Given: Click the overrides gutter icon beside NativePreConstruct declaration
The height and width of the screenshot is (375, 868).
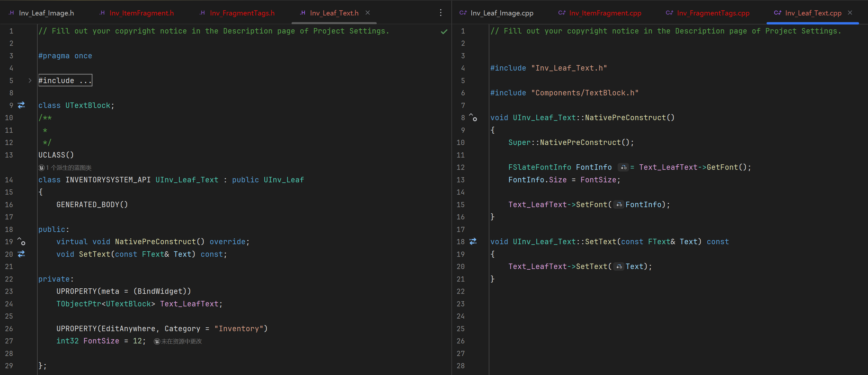Looking at the screenshot, I should tap(21, 241).
